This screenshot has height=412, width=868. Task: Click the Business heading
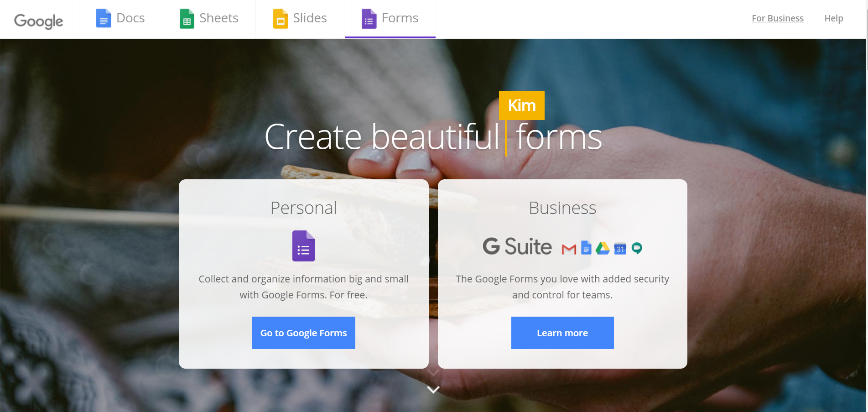tap(562, 208)
